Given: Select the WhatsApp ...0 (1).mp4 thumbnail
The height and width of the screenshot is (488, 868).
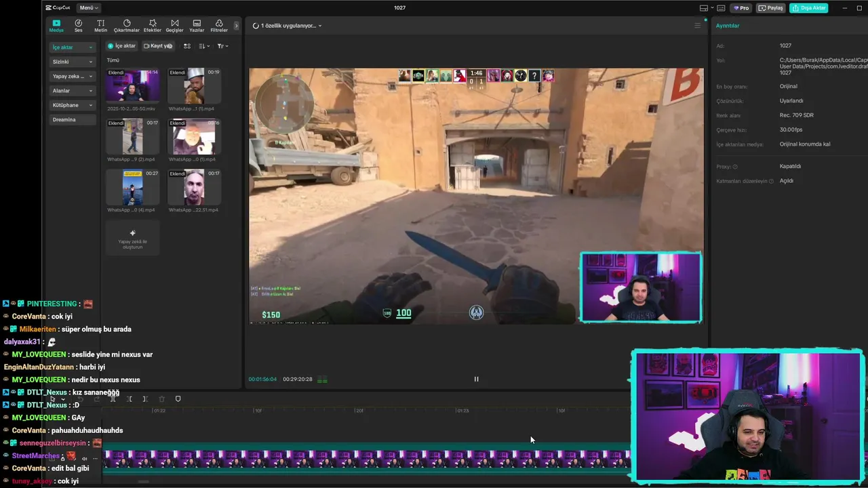Looking at the screenshot, I should 194,136.
